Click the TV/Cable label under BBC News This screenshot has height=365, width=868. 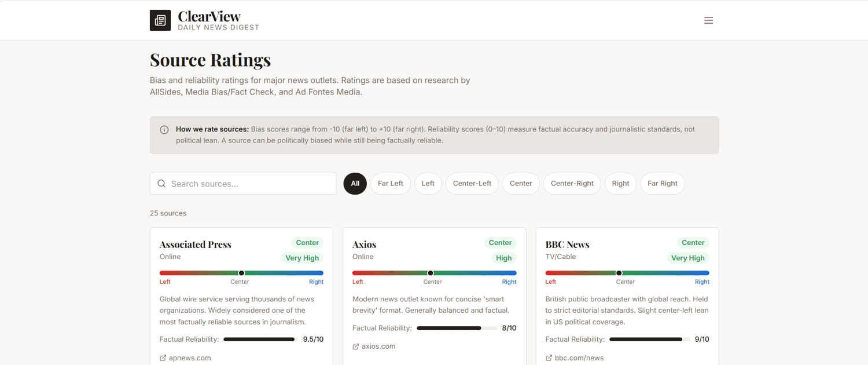pos(561,257)
